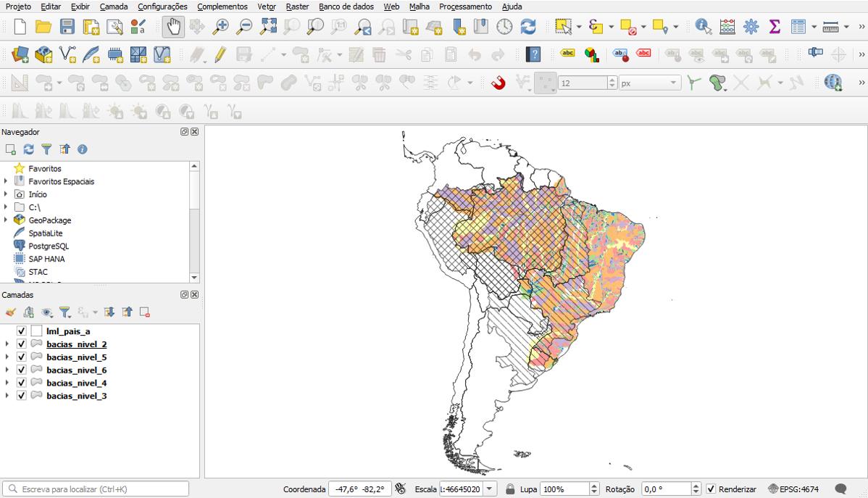The image size is (868, 498).
Task: Expand the bacias_nivel_2 layer tree arrow
Action: click(7, 344)
